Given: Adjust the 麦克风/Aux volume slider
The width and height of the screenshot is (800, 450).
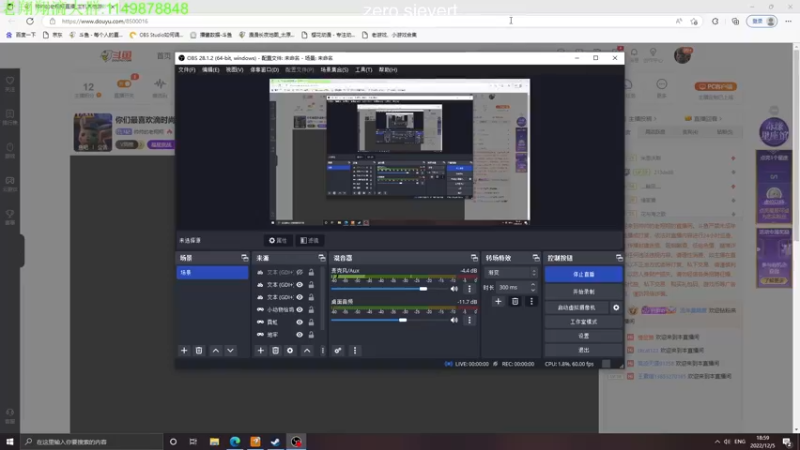Looking at the screenshot, I should (x=389, y=289).
